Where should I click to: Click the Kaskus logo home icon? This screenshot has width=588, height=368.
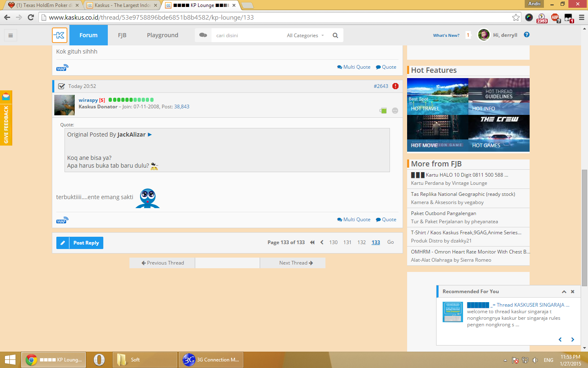(x=60, y=35)
